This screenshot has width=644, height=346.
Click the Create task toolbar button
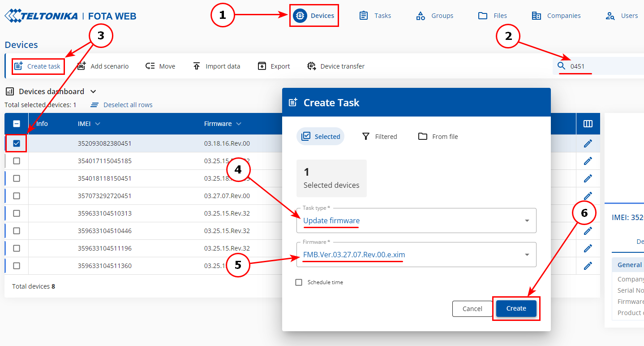tap(37, 66)
